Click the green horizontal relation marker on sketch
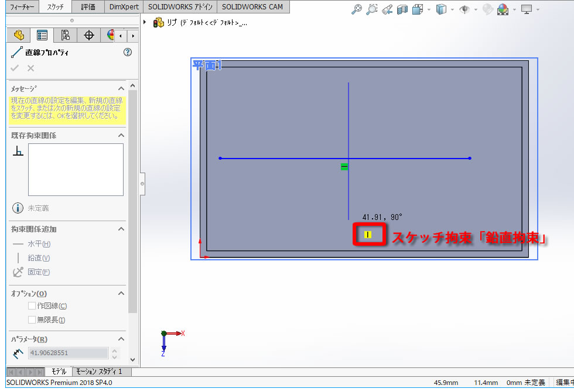The height and width of the screenshot is (392, 574). click(344, 167)
